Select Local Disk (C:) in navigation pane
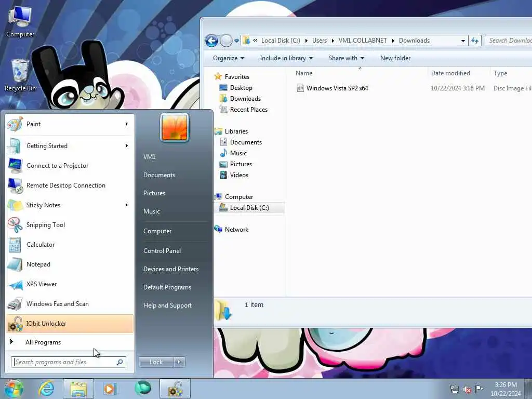 [249, 208]
